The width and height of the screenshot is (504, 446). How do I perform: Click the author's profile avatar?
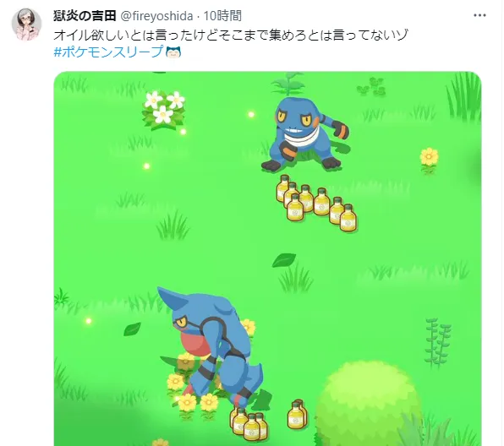pyautogui.click(x=26, y=24)
